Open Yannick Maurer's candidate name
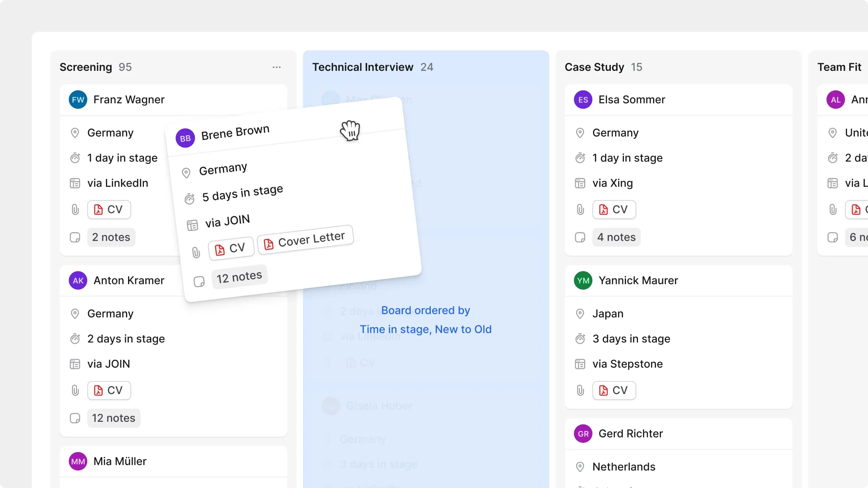 tap(638, 281)
